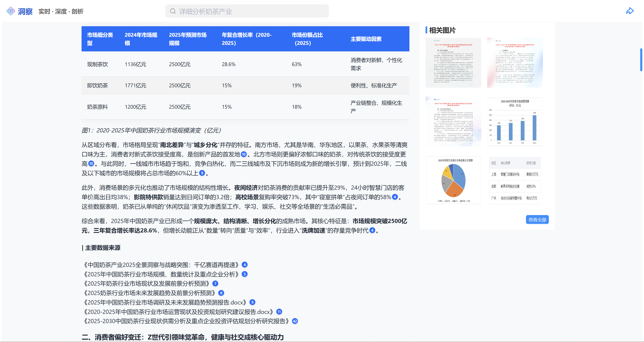The height and width of the screenshot is (342, 644).
Task: Click citation badge 10 after 首发地
Action: click(x=244, y=154)
